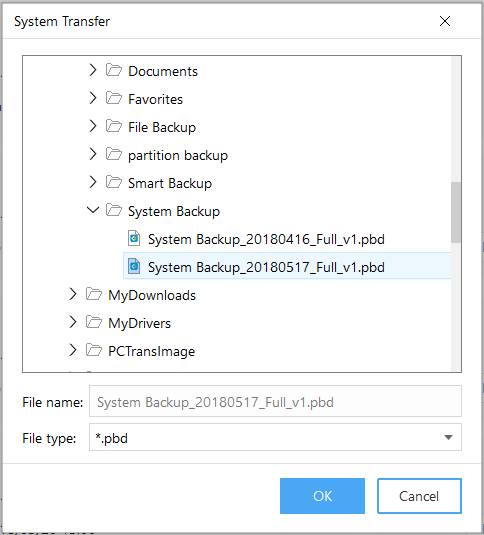Close the System Transfer dialog
Viewport: 484px width, 535px height.
445,21
